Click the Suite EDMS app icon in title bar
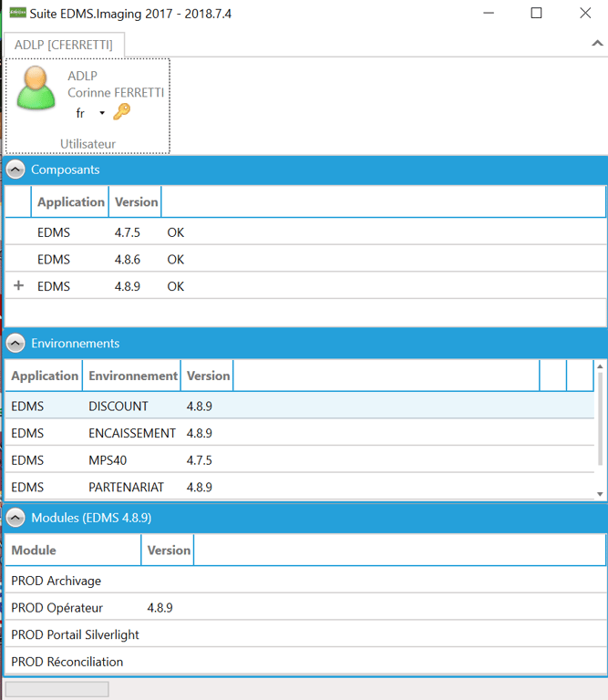This screenshot has width=608, height=700. click(x=18, y=13)
